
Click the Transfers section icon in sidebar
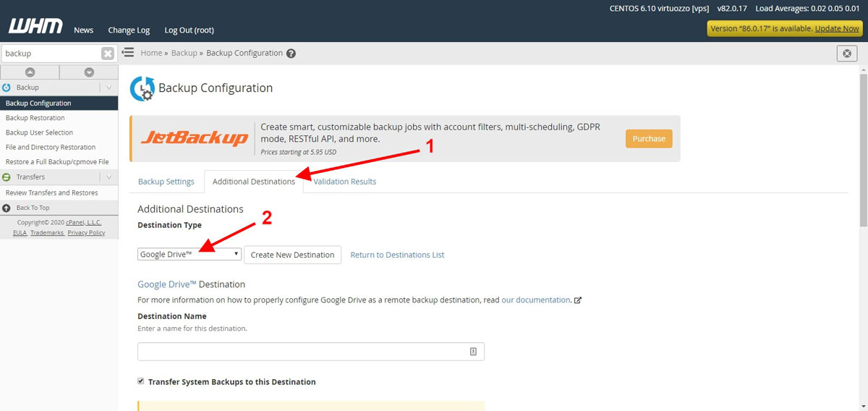(7, 177)
